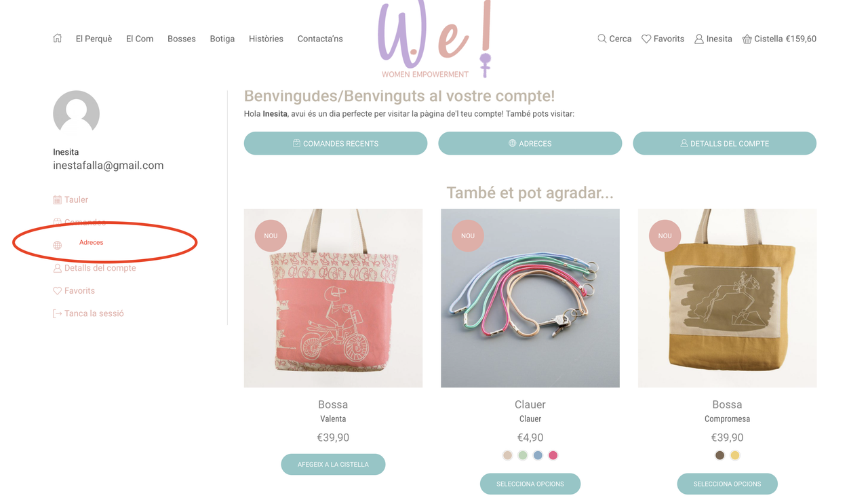Viewport: 868px width, 500px height.
Task: Open the Clauer keychain product image
Action: [x=530, y=298]
